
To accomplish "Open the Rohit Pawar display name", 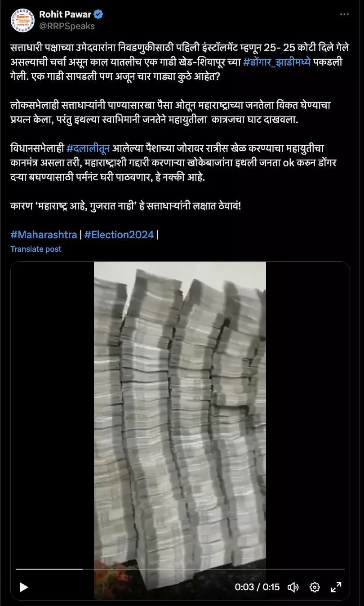I will pyautogui.click(x=65, y=14).
